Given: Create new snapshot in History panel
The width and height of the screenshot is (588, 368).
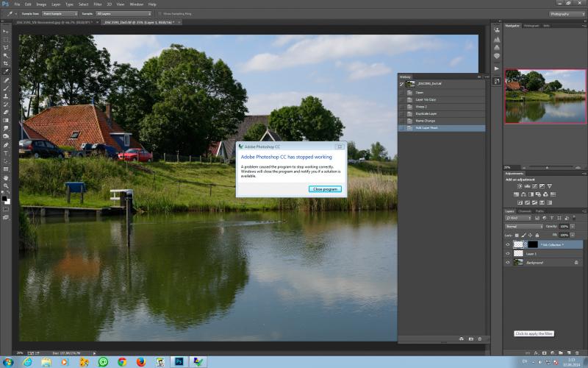Looking at the screenshot, I should pyautogui.click(x=470, y=339).
